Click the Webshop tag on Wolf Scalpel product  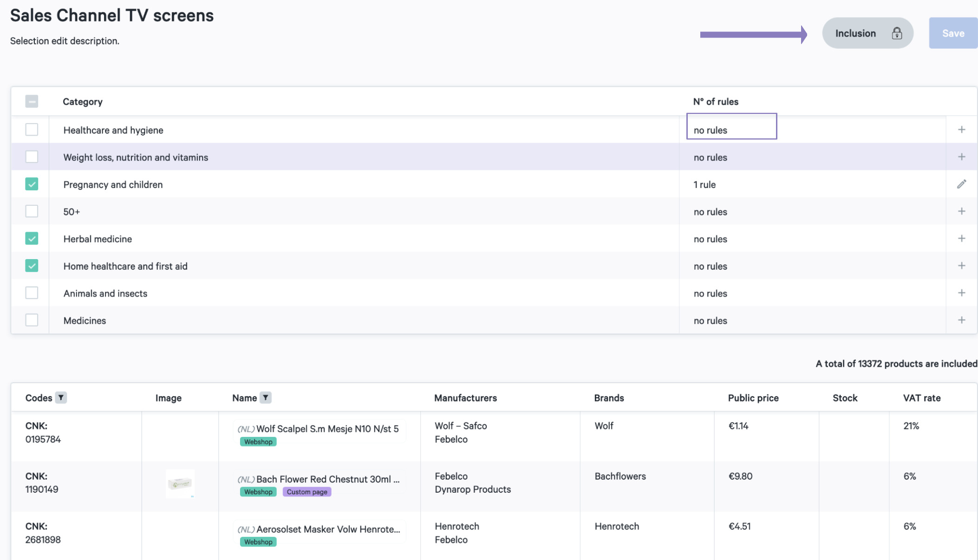257,441
